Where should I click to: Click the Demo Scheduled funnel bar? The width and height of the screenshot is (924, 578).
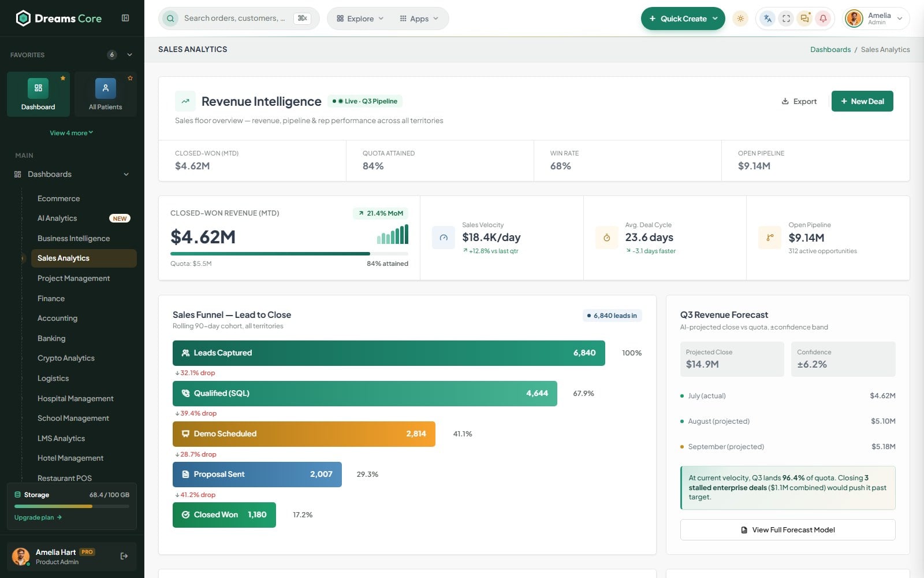pos(304,434)
